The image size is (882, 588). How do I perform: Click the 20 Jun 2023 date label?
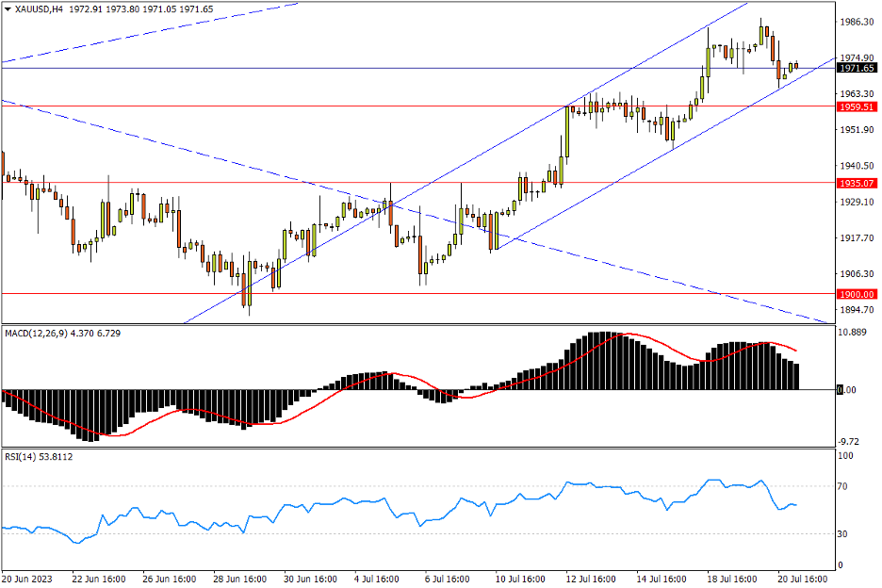tap(25, 578)
